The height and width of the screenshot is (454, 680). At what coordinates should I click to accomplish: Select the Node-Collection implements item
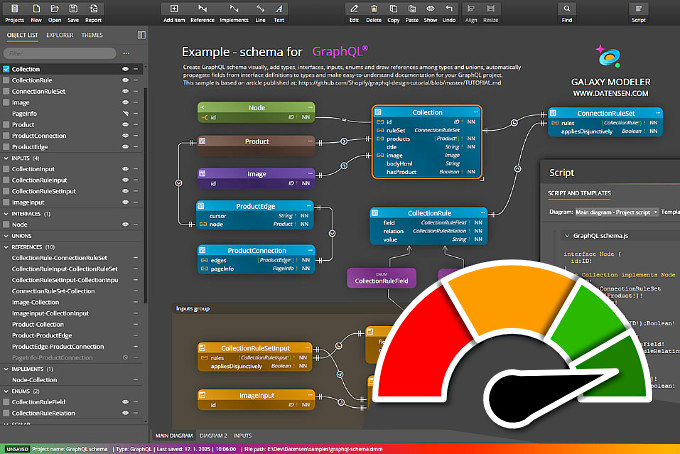[x=34, y=380]
